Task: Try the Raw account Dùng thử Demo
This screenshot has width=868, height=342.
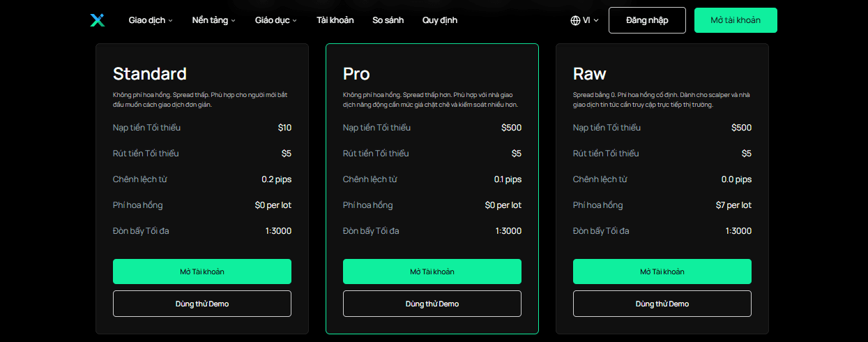Action: tap(662, 304)
